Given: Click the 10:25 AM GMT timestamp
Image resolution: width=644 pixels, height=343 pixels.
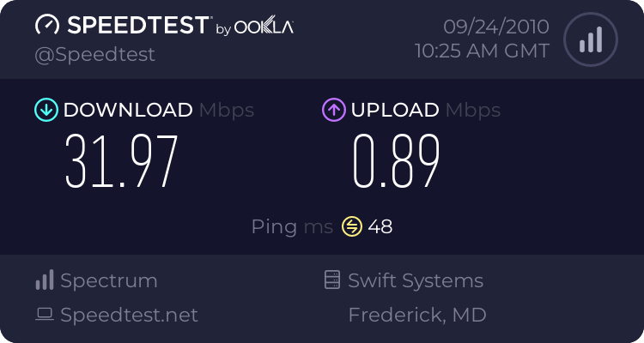Looking at the screenshot, I should click(482, 51).
